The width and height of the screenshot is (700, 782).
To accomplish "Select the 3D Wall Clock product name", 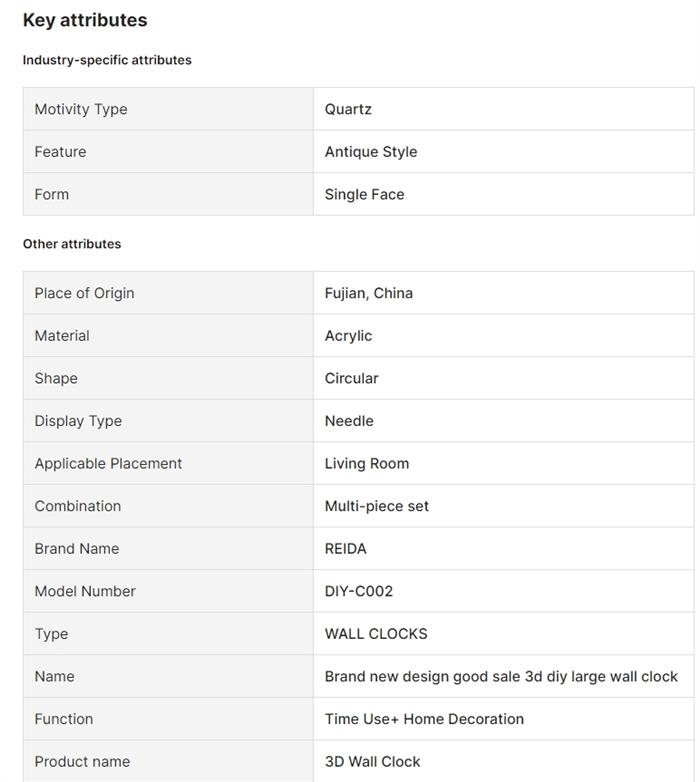I will pyautogui.click(x=372, y=762).
